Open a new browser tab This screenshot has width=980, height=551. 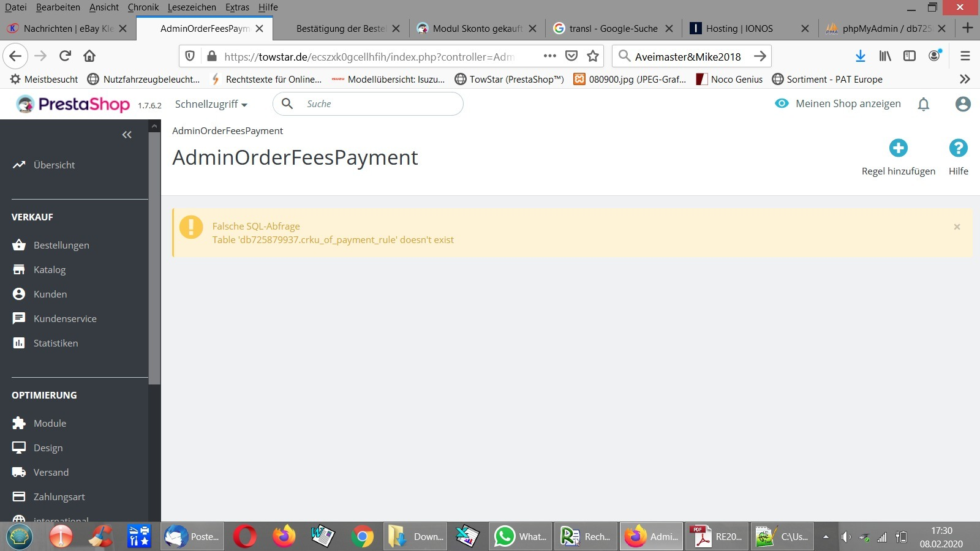[968, 28]
